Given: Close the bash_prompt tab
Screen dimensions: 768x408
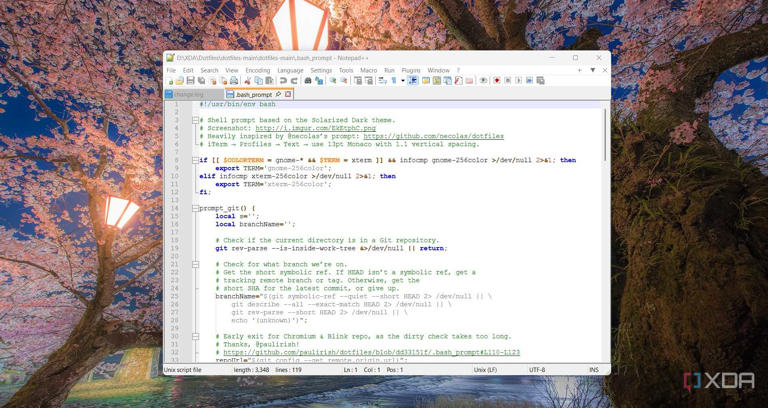Looking at the screenshot, I should click(289, 94).
